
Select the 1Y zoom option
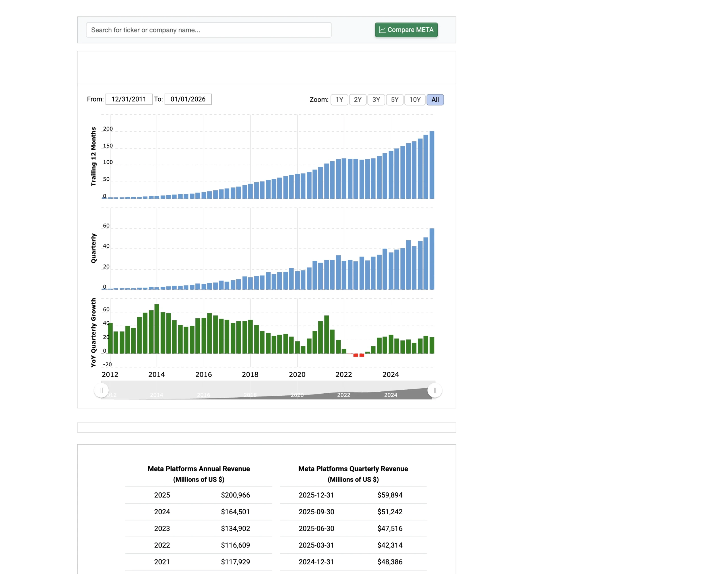pyautogui.click(x=339, y=100)
